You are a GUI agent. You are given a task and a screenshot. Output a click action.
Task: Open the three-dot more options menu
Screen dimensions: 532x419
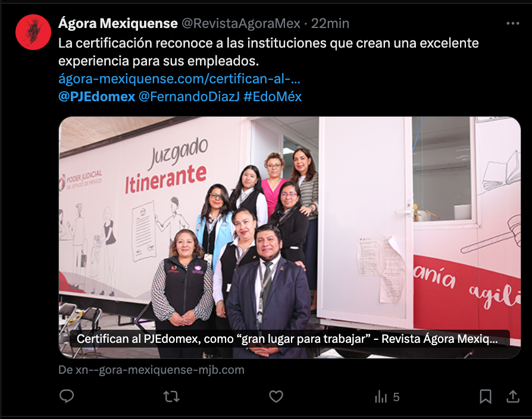coord(513,23)
